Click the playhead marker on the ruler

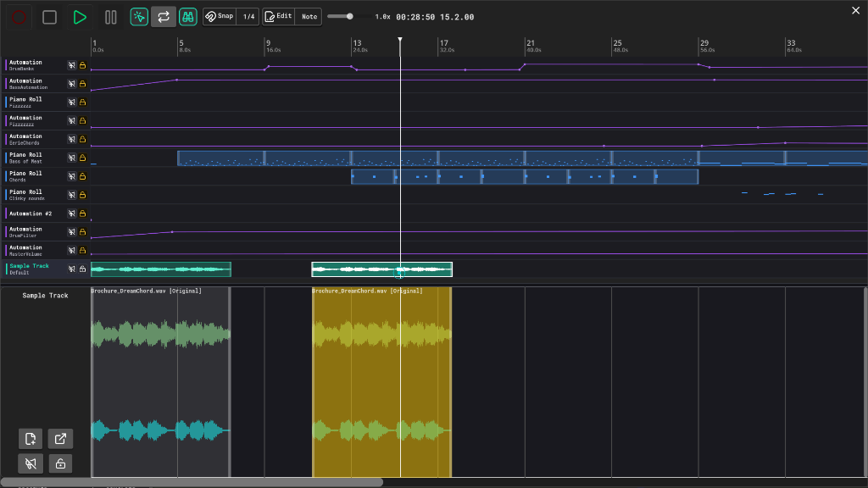tap(400, 41)
